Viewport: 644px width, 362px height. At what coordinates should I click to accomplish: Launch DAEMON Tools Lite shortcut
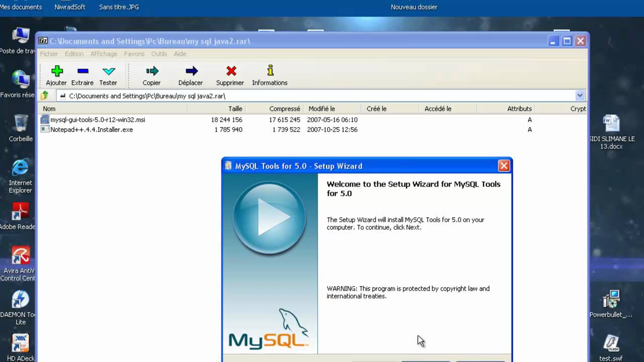pos(21,300)
